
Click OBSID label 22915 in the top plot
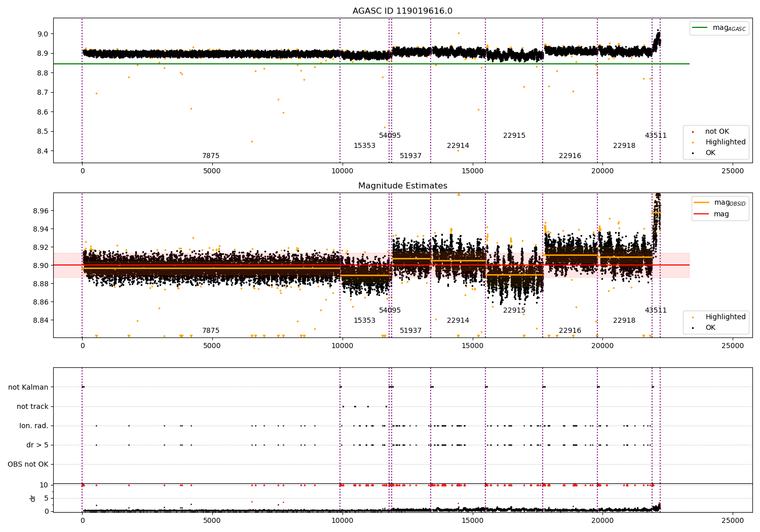tap(514, 136)
